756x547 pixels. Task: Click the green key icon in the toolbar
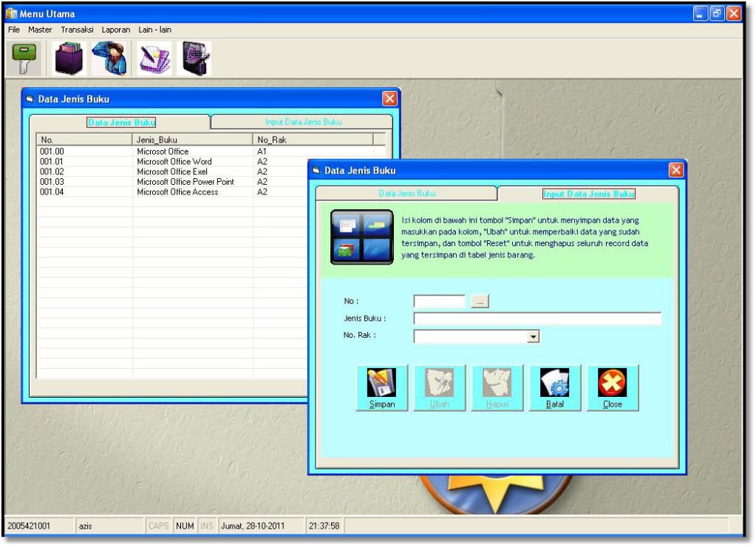click(24, 58)
